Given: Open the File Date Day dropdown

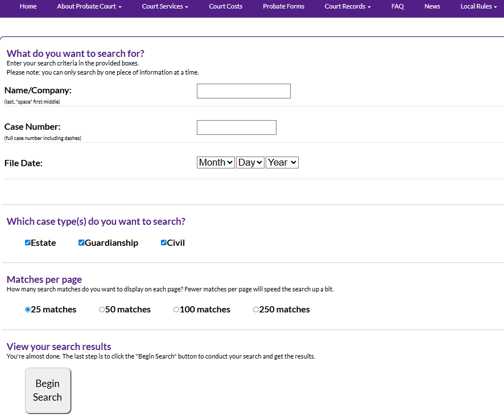Looking at the screenshot, I should pyautogui.click(x=250, y=163).
